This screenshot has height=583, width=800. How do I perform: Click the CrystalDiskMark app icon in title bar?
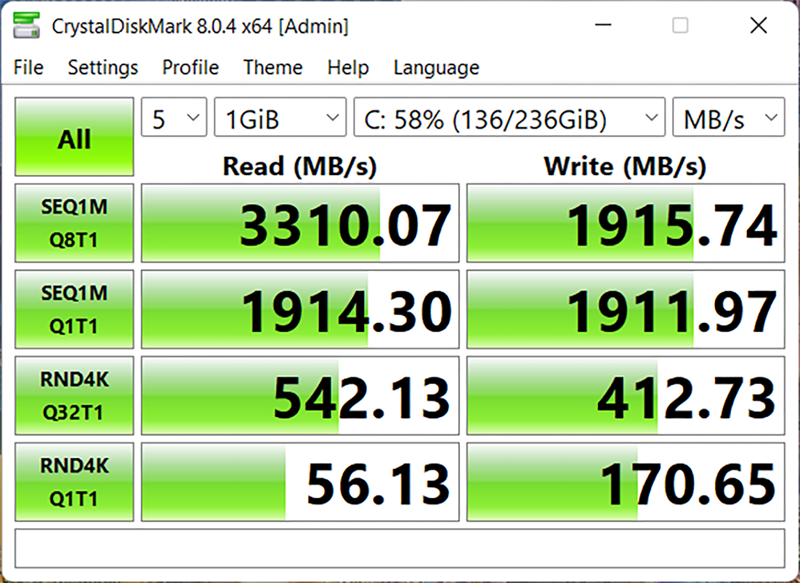(27, 25)
